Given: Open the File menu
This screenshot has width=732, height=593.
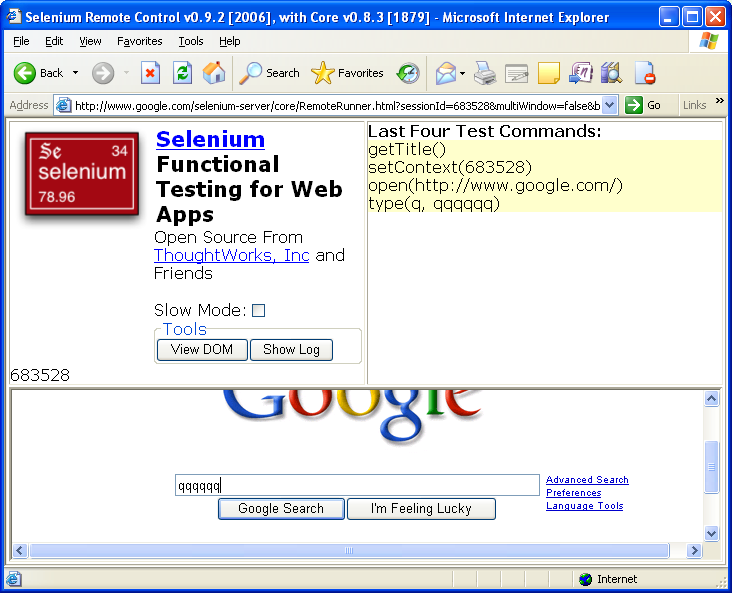Looking at the screenshot, I should [x=21, y=41].
